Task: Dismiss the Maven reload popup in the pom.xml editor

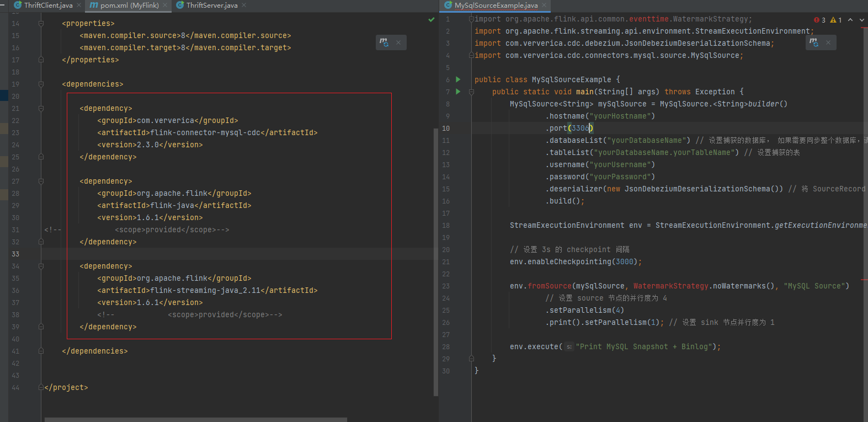Action: click(398, 42)
